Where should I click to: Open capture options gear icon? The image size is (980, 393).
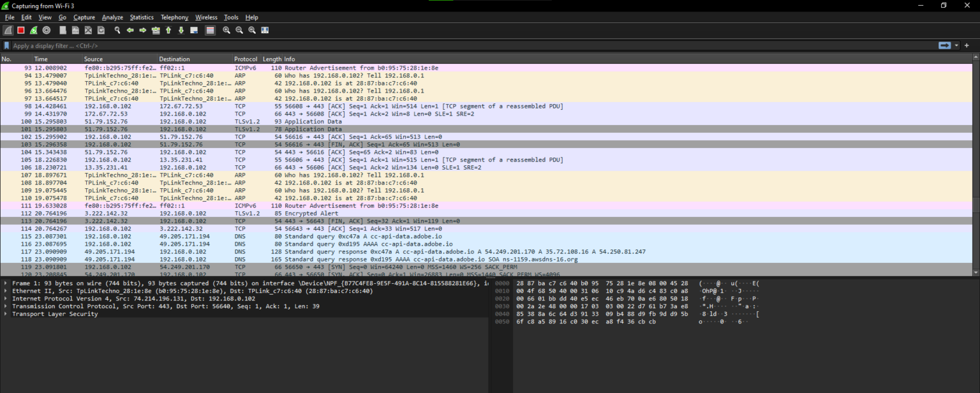pos(47,30)
